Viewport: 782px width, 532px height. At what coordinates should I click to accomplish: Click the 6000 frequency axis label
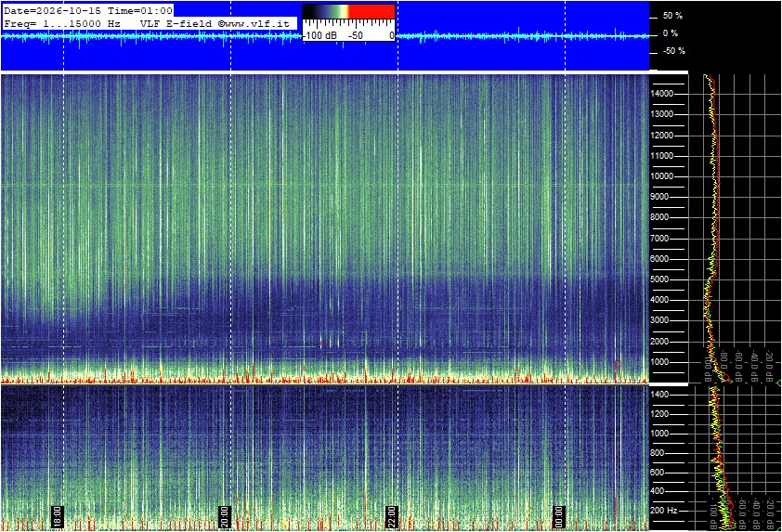coord(659,259)
